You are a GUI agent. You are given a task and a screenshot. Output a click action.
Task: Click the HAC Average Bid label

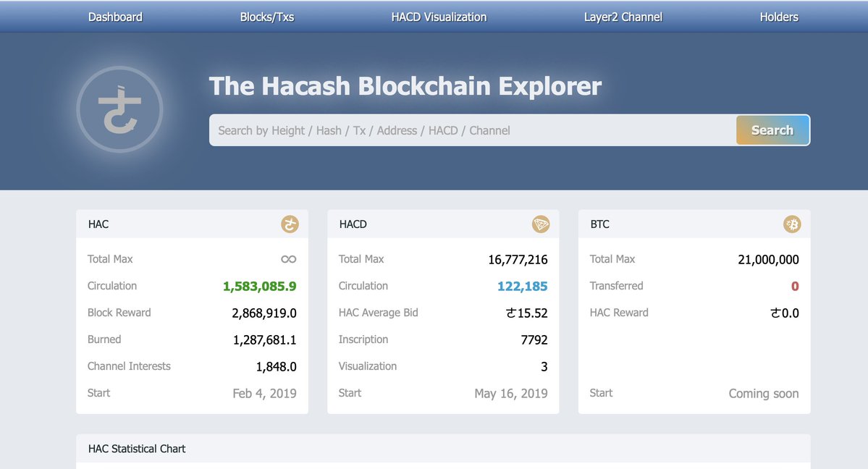378,313
